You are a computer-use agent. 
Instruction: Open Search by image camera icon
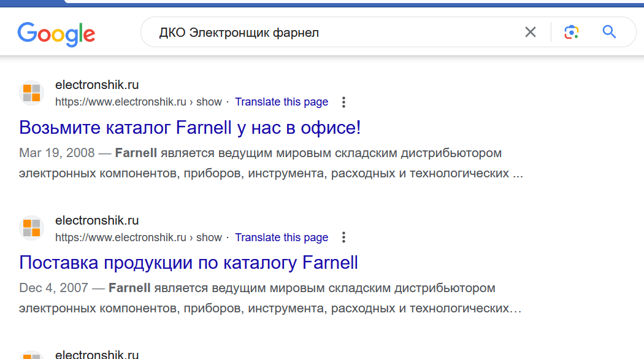572,32
